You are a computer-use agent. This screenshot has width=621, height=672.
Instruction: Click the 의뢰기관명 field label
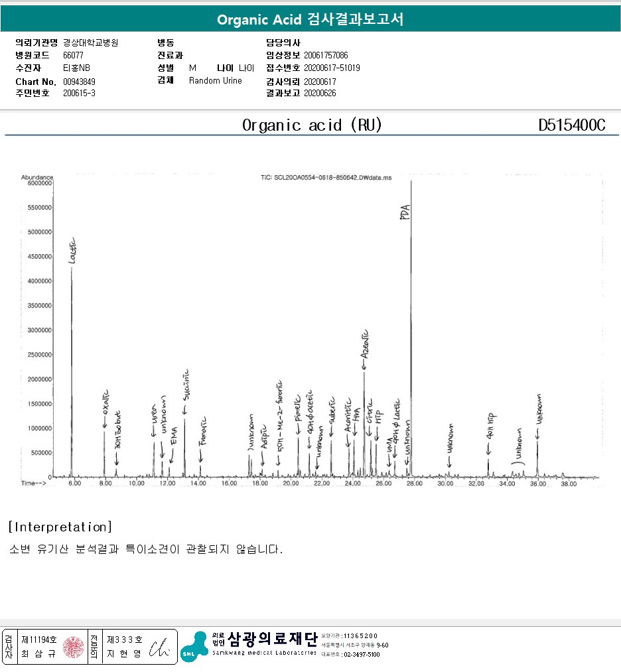coord(36,42)
